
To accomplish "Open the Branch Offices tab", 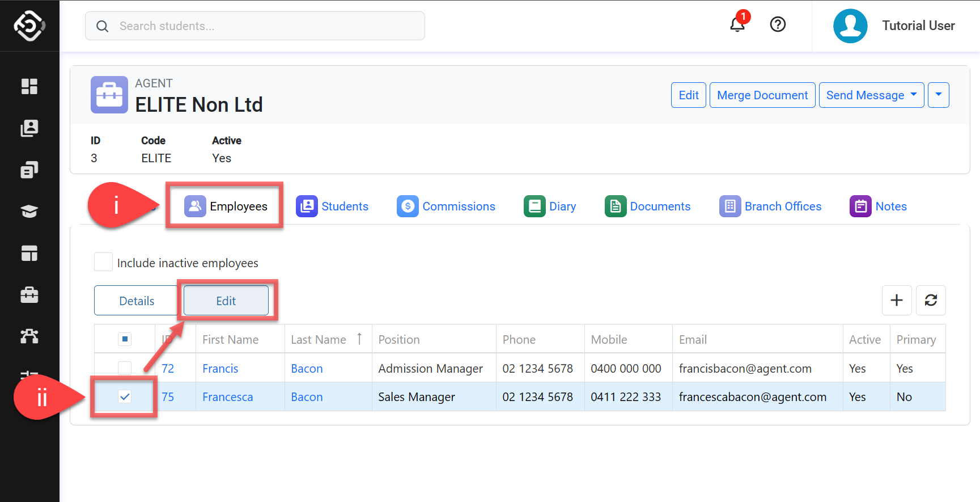I will [x=770, y=206].
